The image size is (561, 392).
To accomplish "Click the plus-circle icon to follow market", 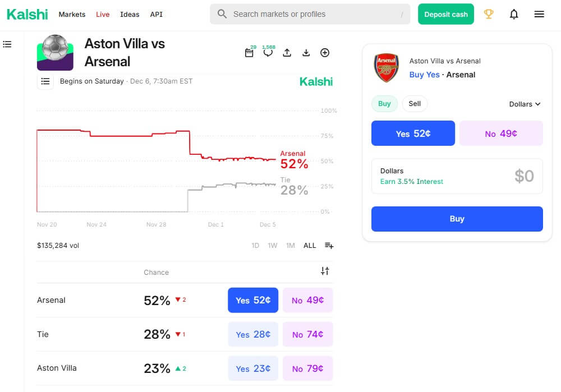I will click(325, 52).
